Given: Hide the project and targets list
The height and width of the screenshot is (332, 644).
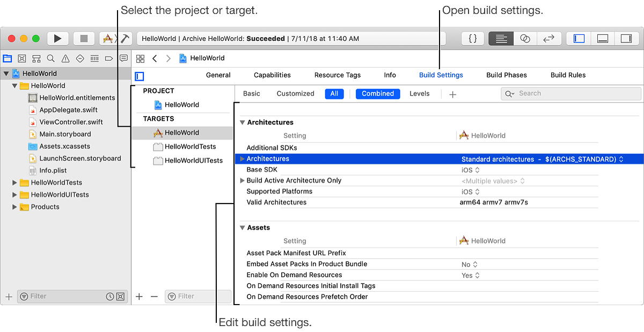Looking at the screenshot, I should tap(140, 76).
